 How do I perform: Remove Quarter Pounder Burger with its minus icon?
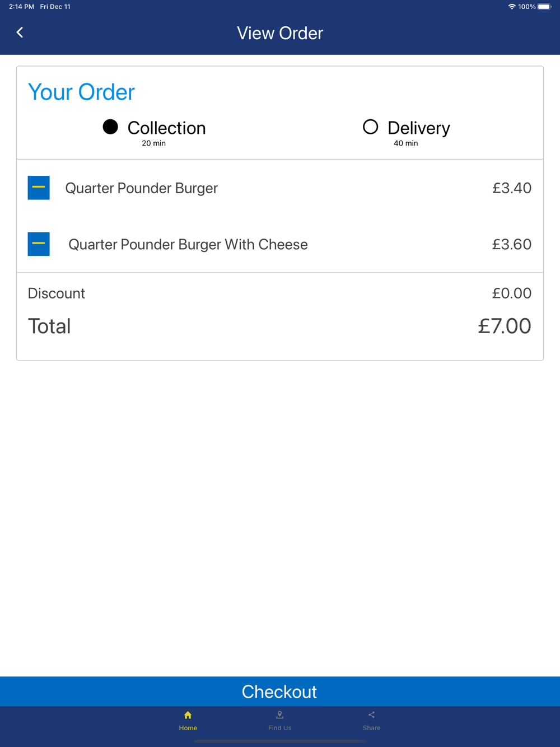click(x=39, y=188)
